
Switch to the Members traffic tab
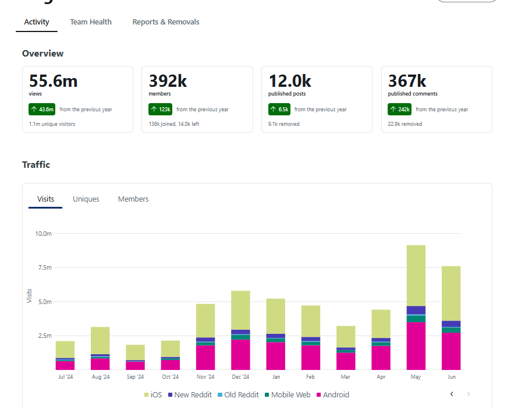pyautogui.click(x=133, y=199)
